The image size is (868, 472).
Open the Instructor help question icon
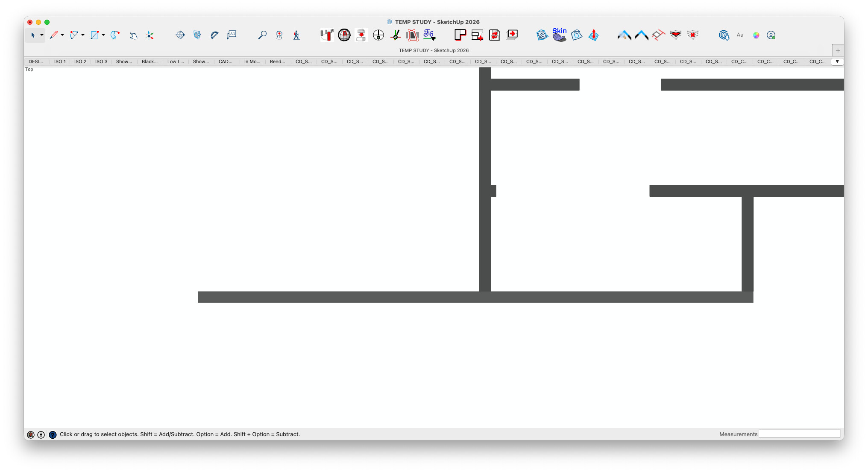click(53, 434)
